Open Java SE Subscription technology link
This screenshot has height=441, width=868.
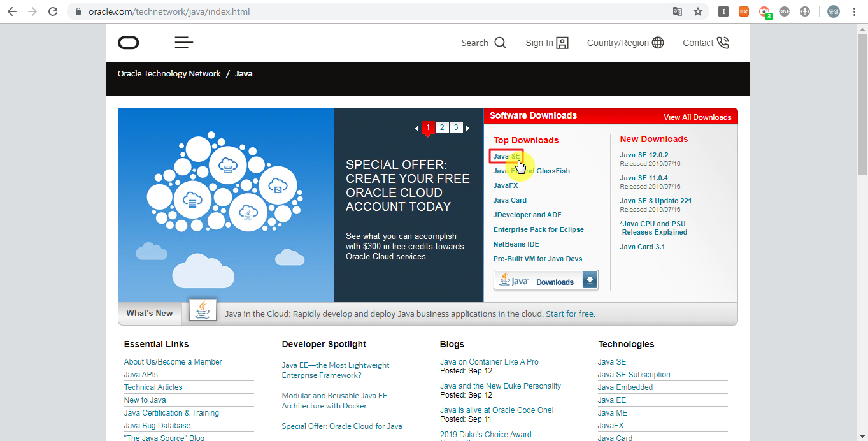coord(634,375)
